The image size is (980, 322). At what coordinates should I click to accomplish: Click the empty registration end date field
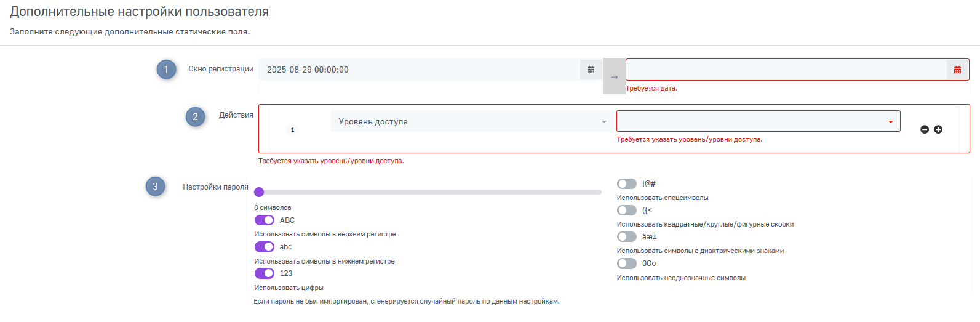point(786,70)
